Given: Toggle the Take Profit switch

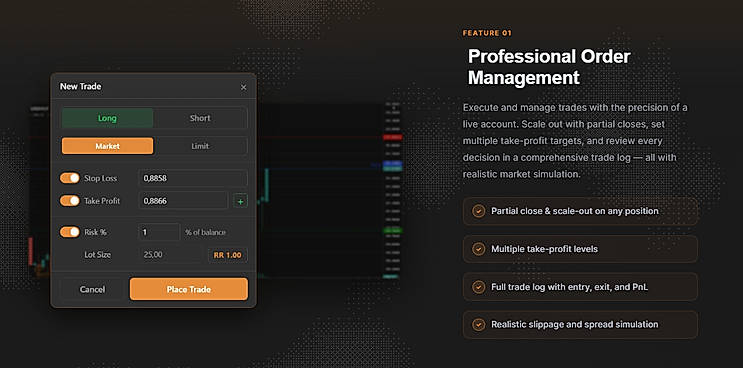Looking at the screenshot, I should point(70,201).
